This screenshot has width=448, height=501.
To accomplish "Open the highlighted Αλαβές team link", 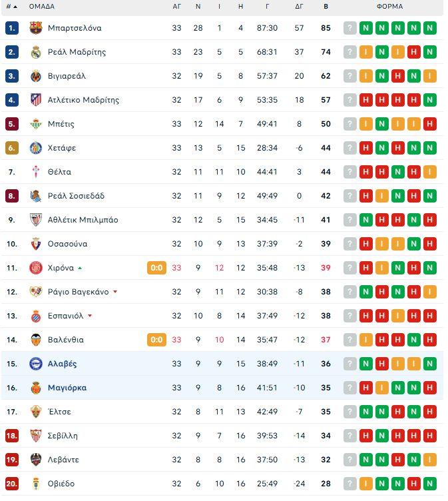I will (63, 364).
